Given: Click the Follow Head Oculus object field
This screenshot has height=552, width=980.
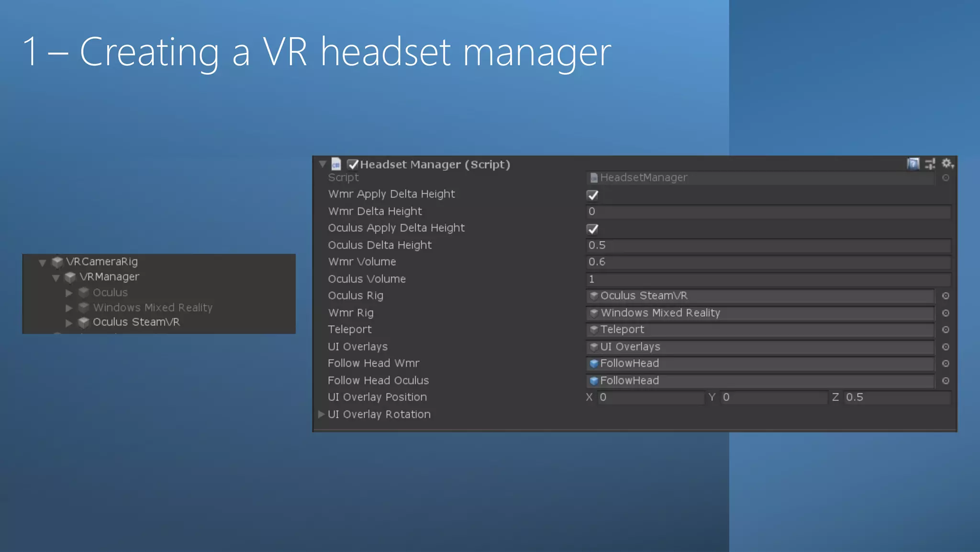Looking at the screenshot, I should click(x=760, y=381).
